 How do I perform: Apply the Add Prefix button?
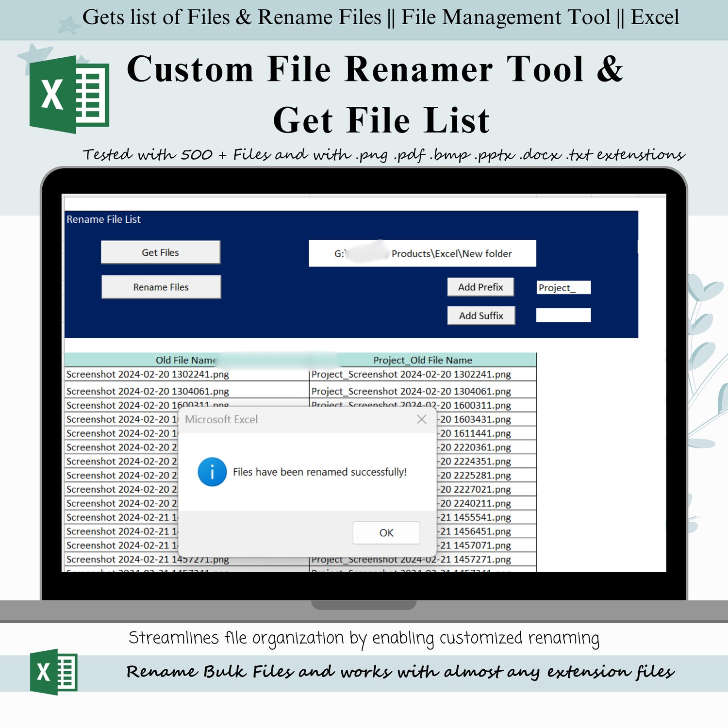(x=480, y=287)
